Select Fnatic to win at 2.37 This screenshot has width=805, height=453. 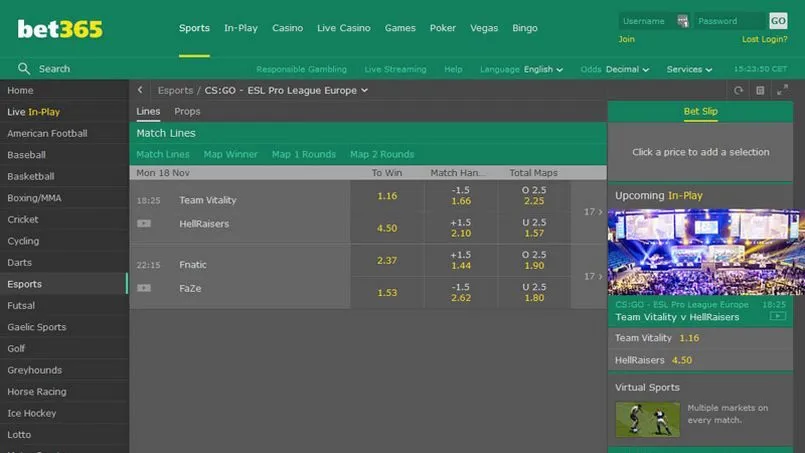387,260
